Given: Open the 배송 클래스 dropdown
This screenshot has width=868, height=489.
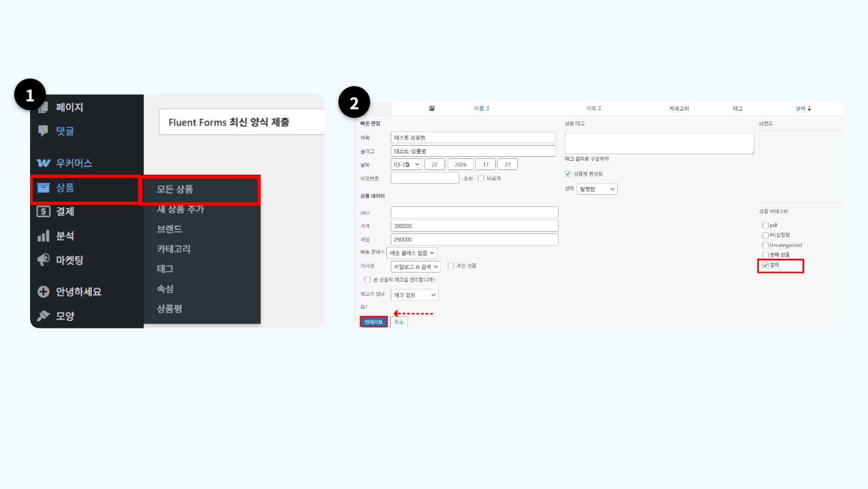Looking at the screenshot, I should (412, 253).
